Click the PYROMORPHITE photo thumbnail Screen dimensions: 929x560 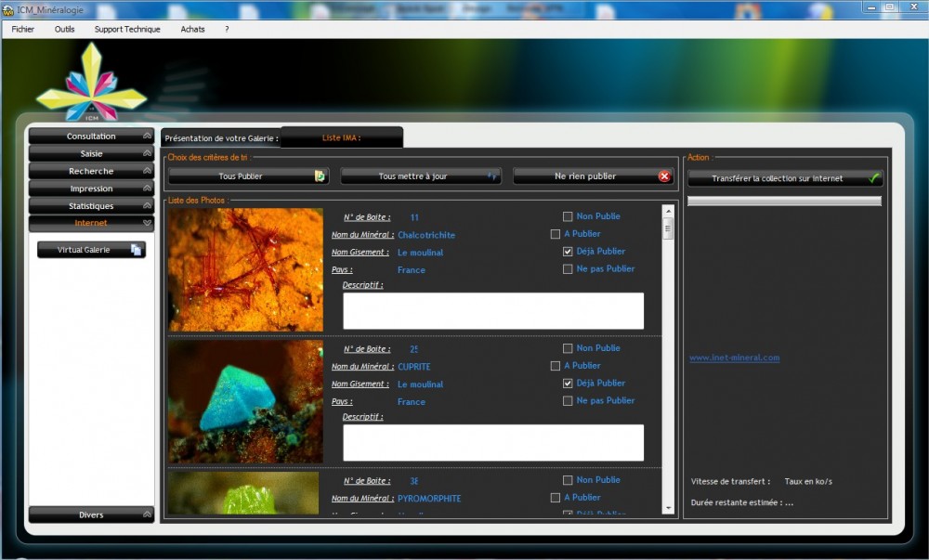coord(243,492)
